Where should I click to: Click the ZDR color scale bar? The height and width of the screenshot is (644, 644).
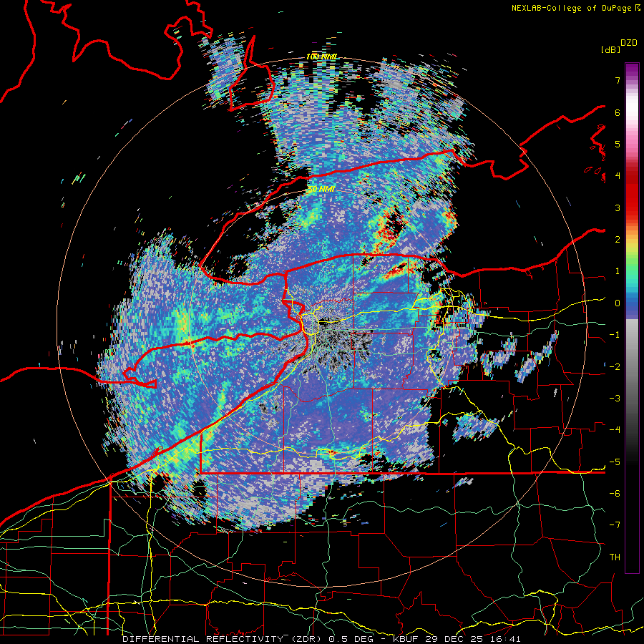[632, 318]
